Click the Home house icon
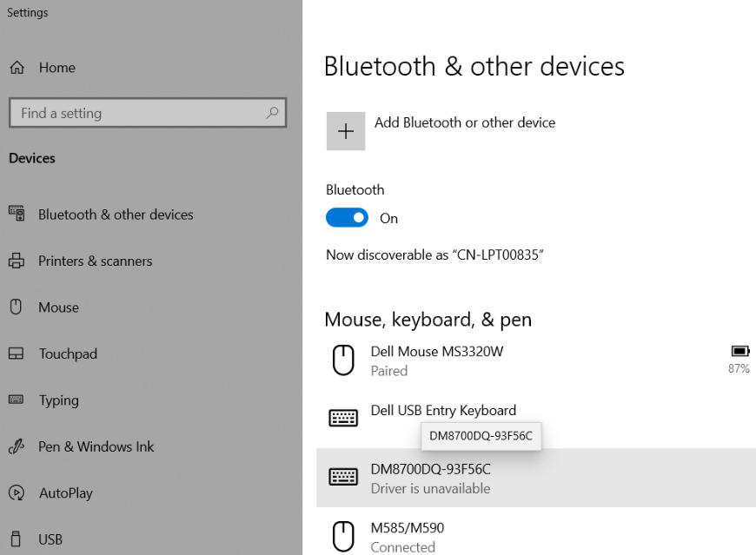The image size is (756, 555). tap(17, 68)
